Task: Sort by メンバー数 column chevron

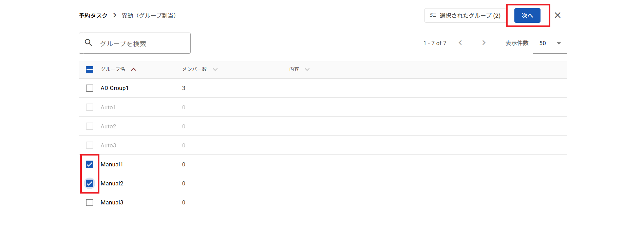Action: pyautogui.click(x=215, y=69)
